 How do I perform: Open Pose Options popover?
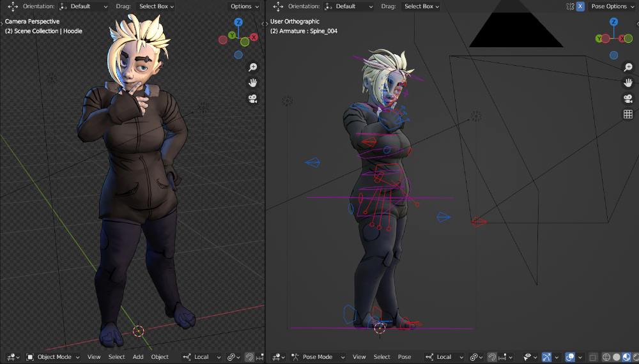coord(613,6)
